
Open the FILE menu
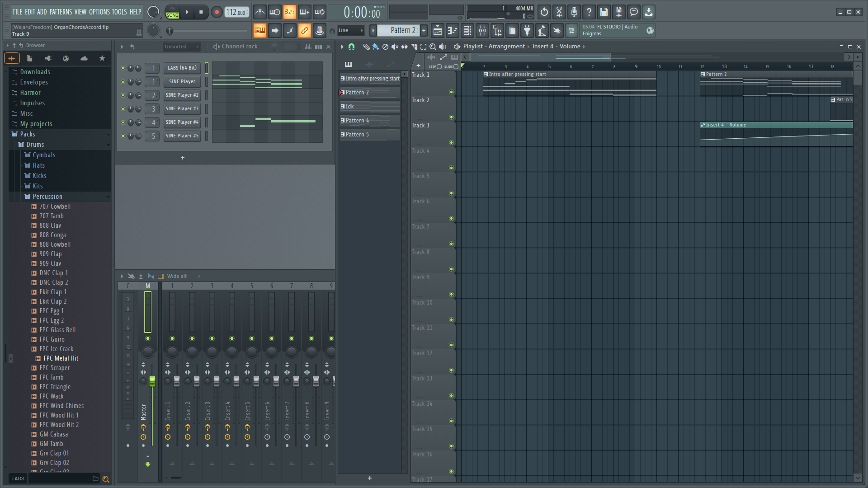coord(17,12)
